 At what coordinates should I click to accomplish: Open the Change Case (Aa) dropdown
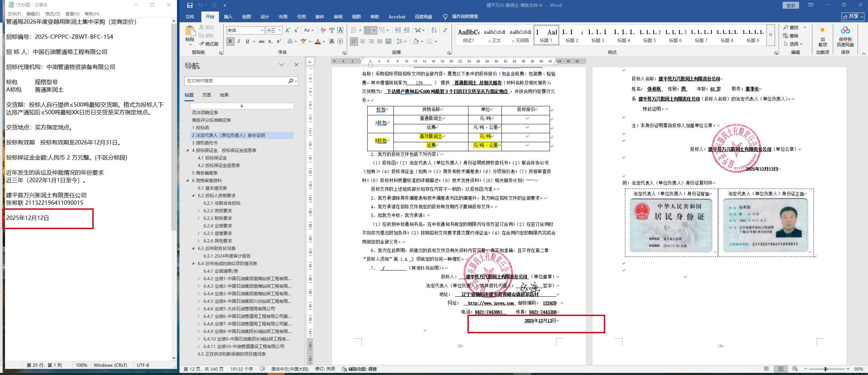click(309, 31)
